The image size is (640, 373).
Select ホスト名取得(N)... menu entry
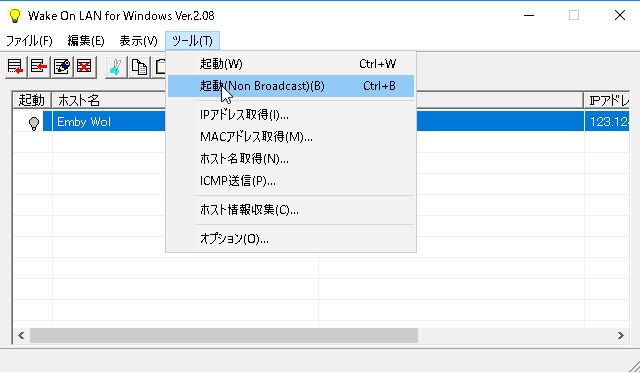[291, 159]
